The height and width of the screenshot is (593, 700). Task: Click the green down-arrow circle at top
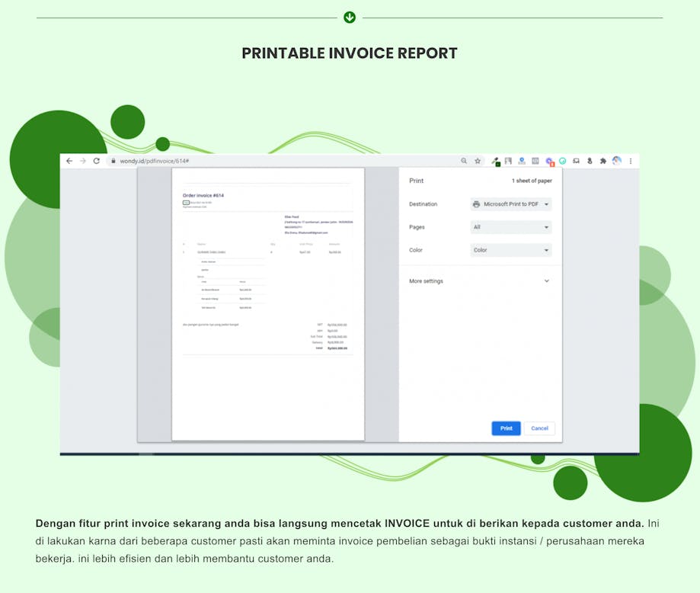tap(350, 17)
